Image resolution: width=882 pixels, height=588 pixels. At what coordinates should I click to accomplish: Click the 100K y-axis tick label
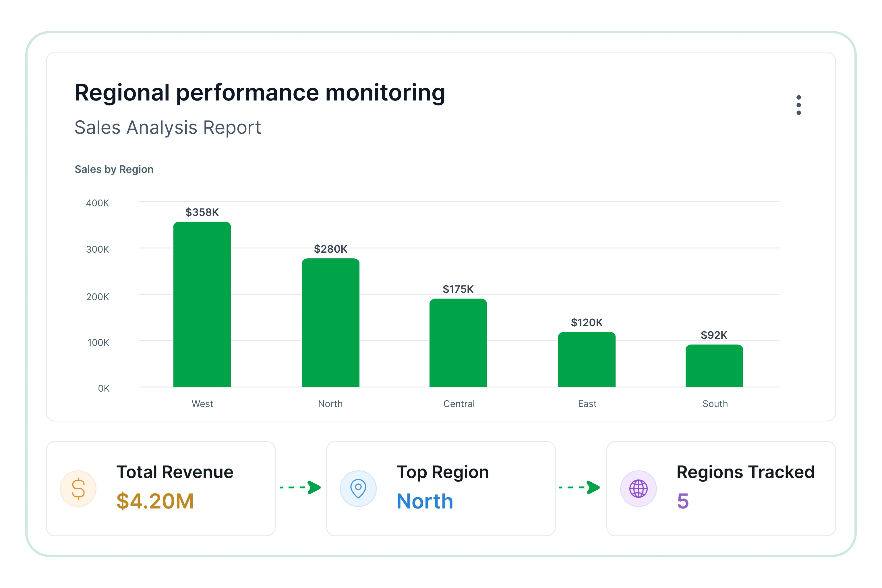tap(98, 343)
